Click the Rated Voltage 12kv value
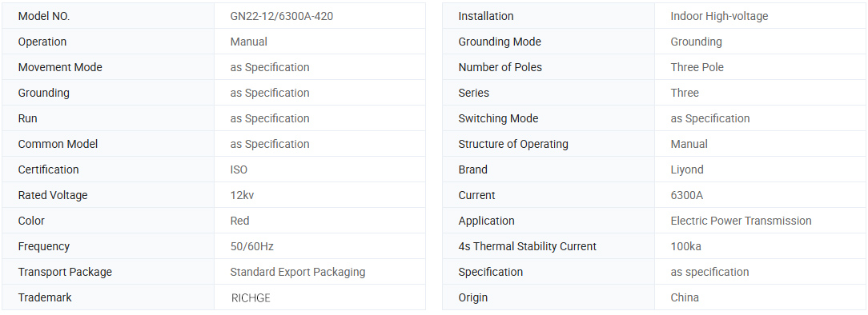 243,195
